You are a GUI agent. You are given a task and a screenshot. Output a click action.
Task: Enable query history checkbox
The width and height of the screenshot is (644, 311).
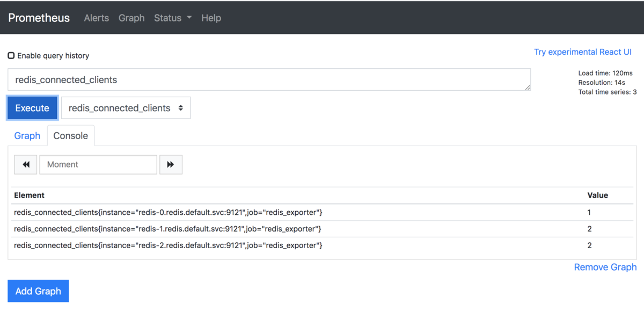click(x=11, y=55)
